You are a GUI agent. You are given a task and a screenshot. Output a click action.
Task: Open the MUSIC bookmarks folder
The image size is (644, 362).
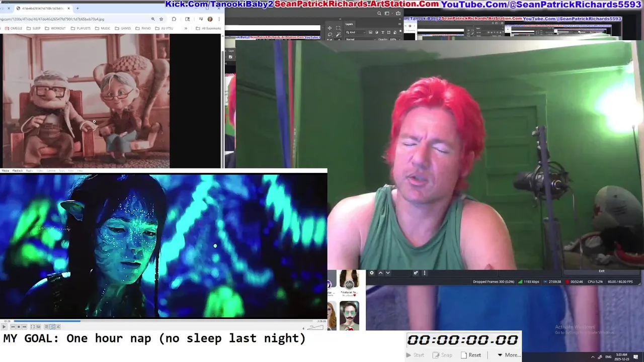[x=103, y=28]
